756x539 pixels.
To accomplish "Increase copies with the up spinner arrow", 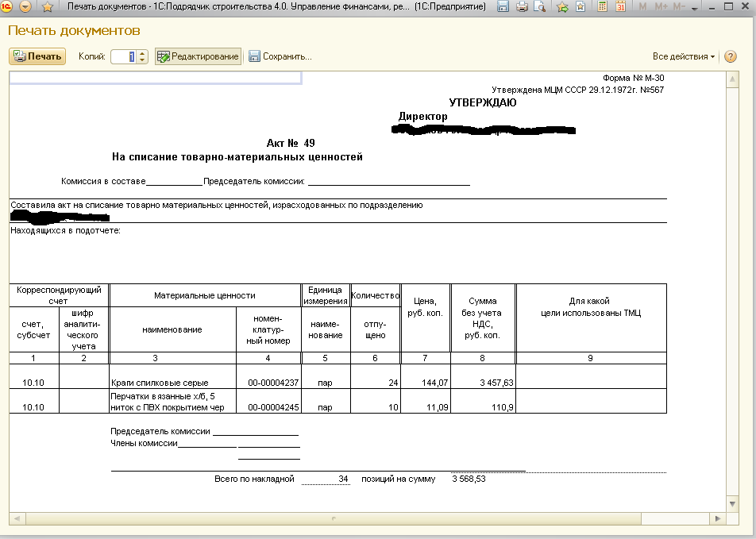I will [x=142, y=53].
